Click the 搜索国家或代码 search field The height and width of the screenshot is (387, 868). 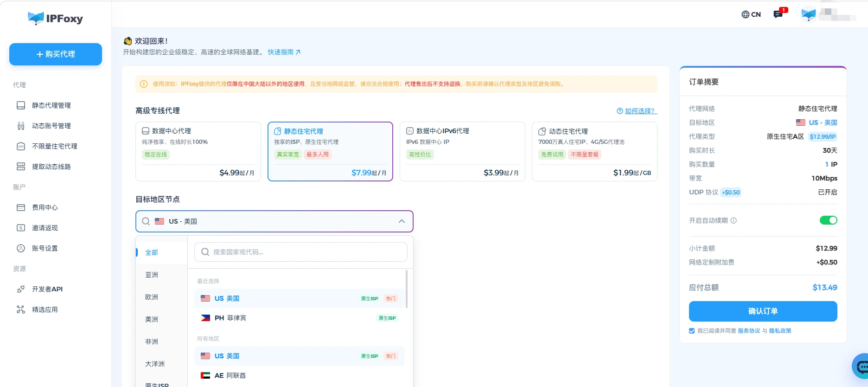300,252
